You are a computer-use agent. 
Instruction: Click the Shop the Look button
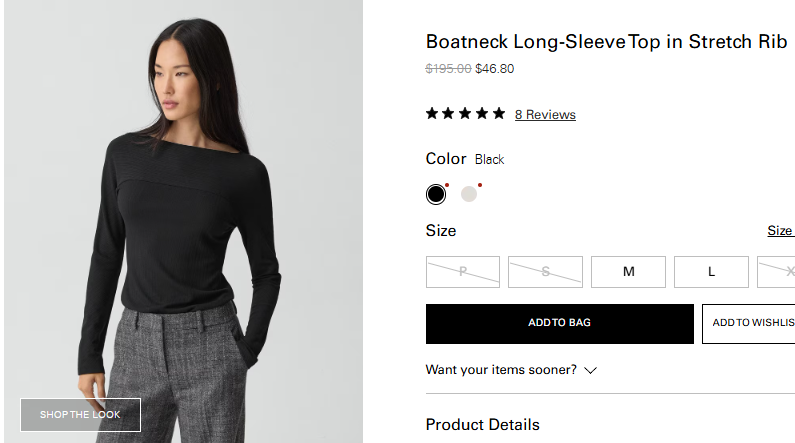coord(80,415)
